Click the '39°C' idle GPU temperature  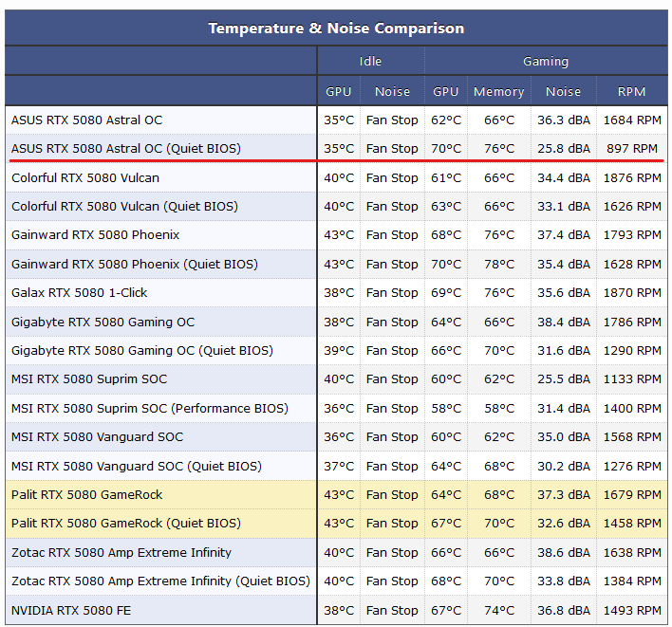coord(339,351)
